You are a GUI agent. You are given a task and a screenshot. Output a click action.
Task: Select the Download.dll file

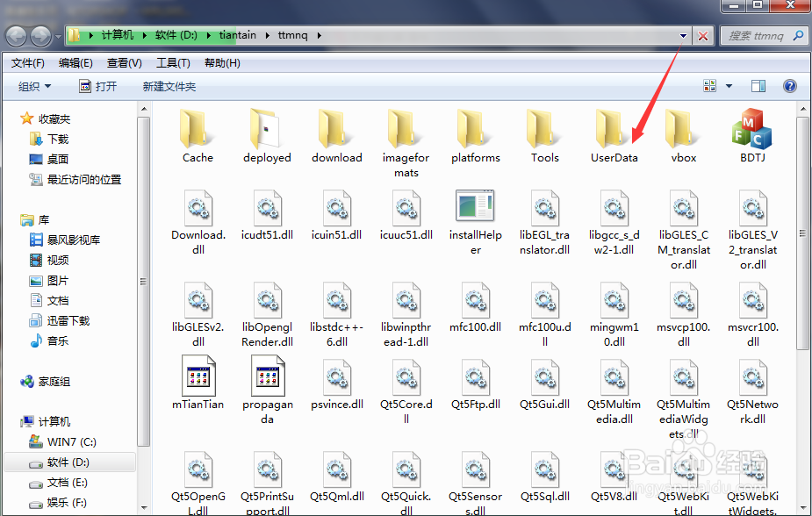[198, 223]
